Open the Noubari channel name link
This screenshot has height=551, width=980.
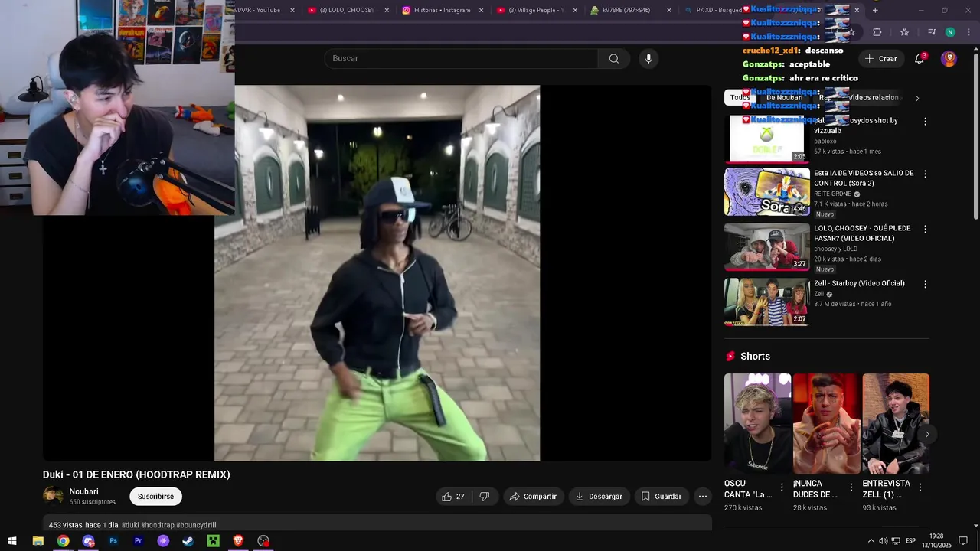(83, 491)
